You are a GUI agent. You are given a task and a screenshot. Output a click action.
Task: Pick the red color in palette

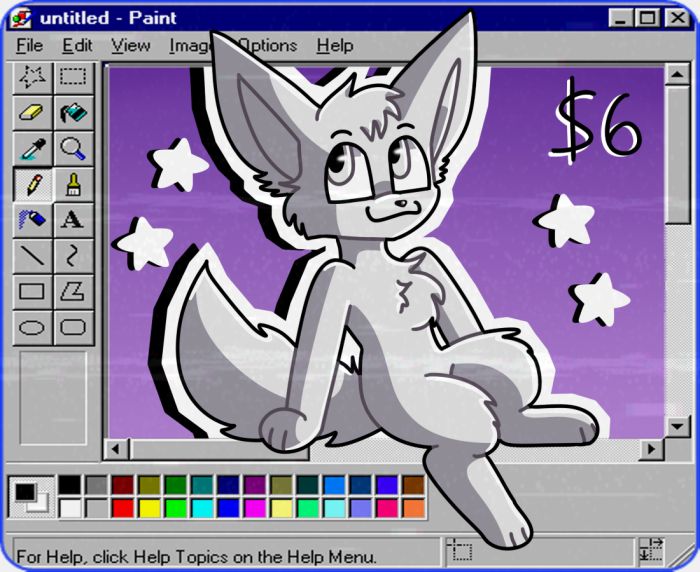[x=123, y=508]
